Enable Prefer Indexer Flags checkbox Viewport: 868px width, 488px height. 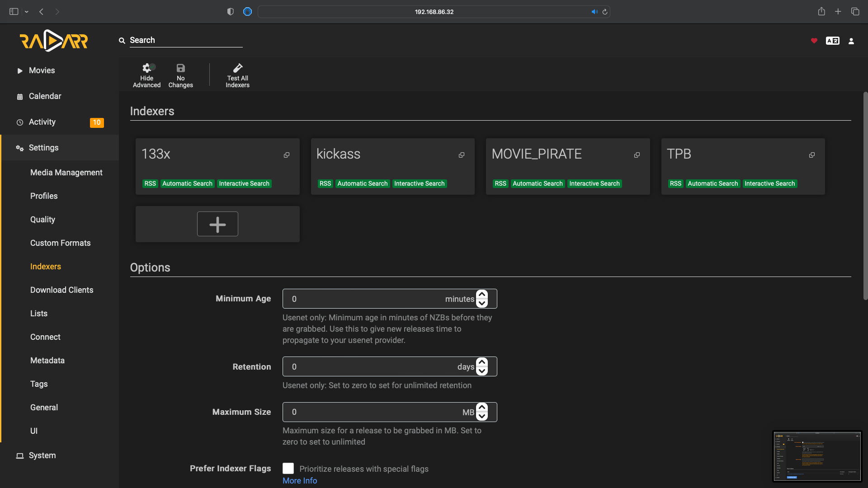pyautogui.click(x=288, y=468)
